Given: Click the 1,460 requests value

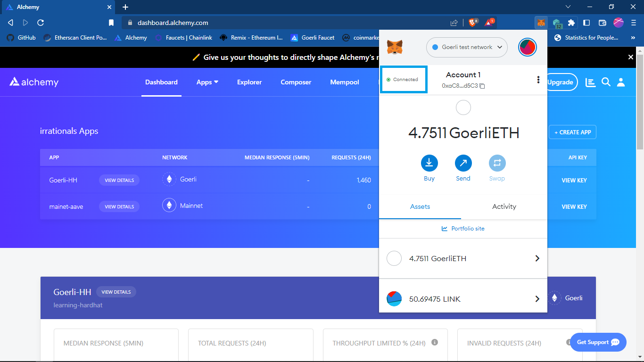Looking at the screenshot, I should pos(364,180).
